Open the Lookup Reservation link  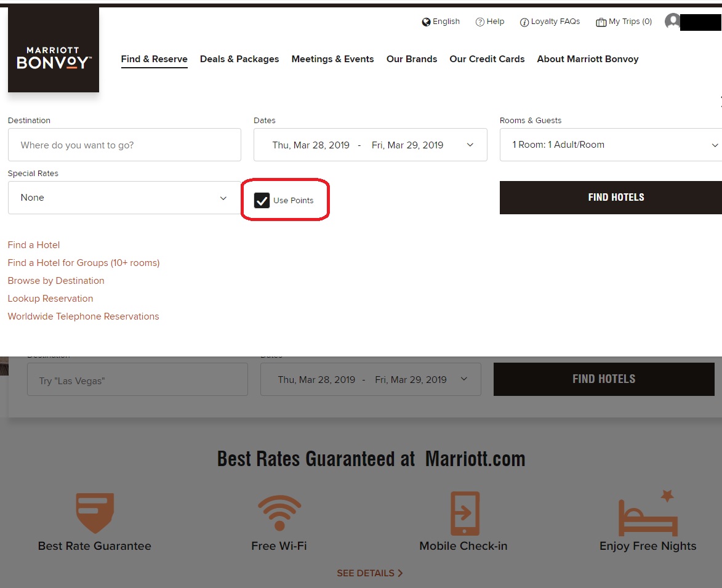pyautogui.click(x=50, y=299)
